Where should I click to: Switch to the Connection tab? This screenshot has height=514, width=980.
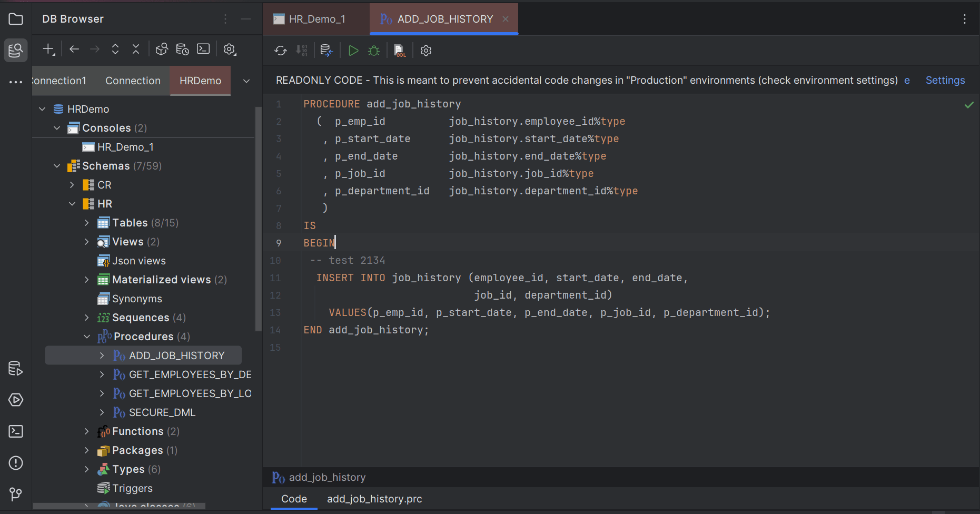[133, 81]
